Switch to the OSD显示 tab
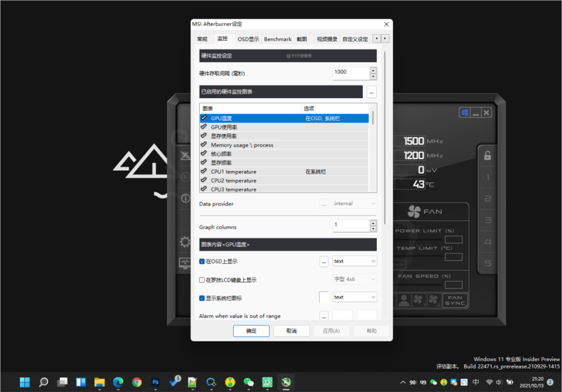 pos(248,39)
